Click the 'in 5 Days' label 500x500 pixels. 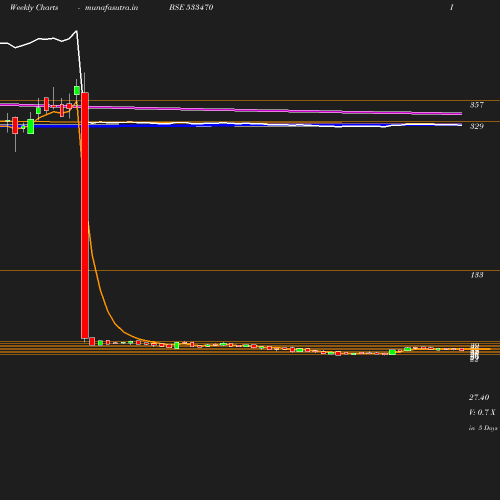click(483, 428)
